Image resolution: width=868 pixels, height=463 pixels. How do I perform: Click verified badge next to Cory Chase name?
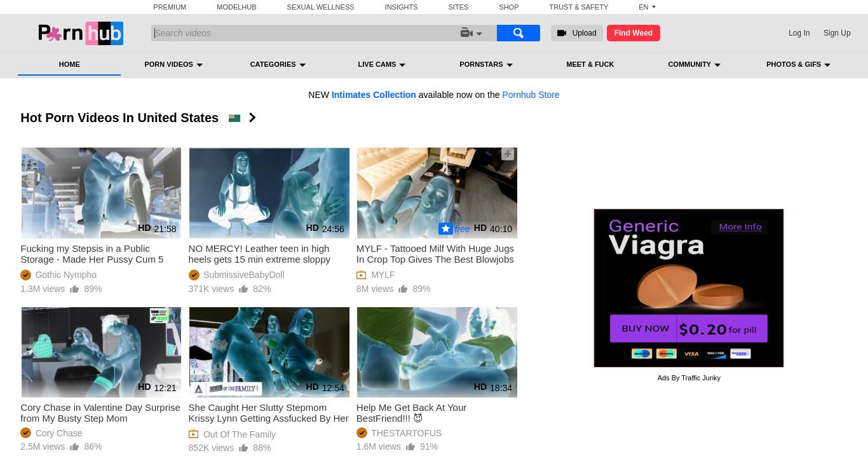coord(25,433)
